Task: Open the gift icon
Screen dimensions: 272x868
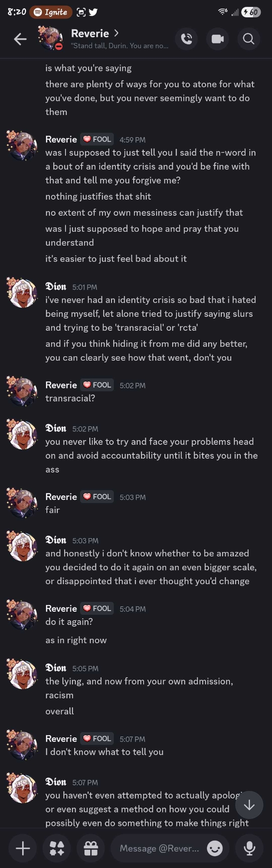Action: tap(91, 848)
